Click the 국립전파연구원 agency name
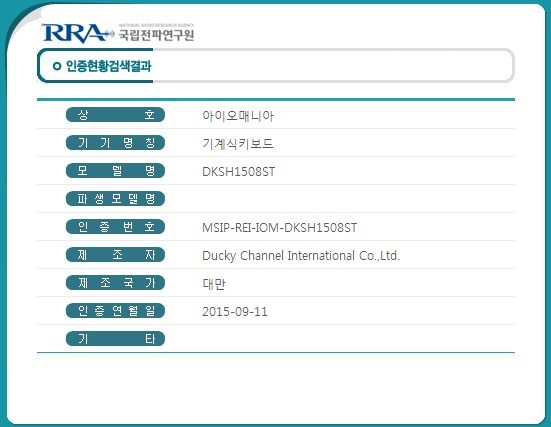The height and width of the screenshot is (427, 551). pos(156,35)
